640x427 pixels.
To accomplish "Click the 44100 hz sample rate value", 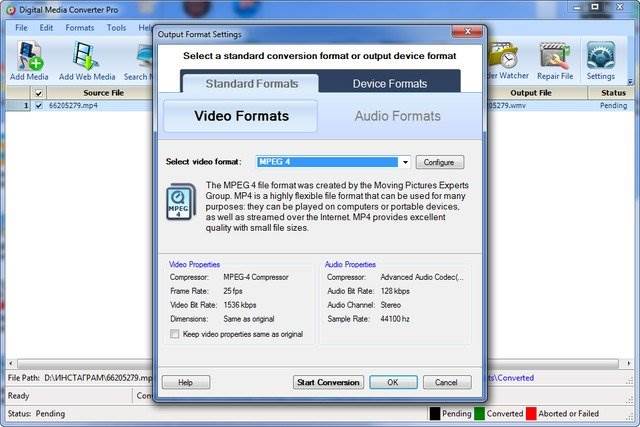I will pos(395,319).
